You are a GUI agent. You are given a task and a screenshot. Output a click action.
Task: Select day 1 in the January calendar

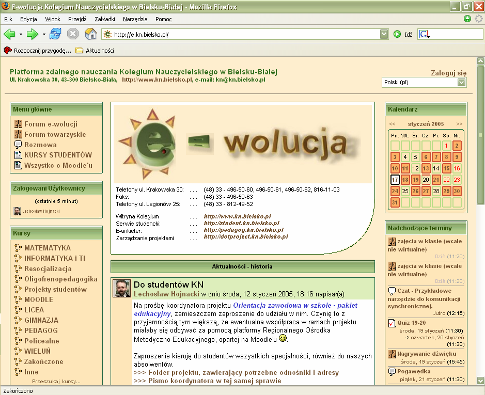coord(446,146)
